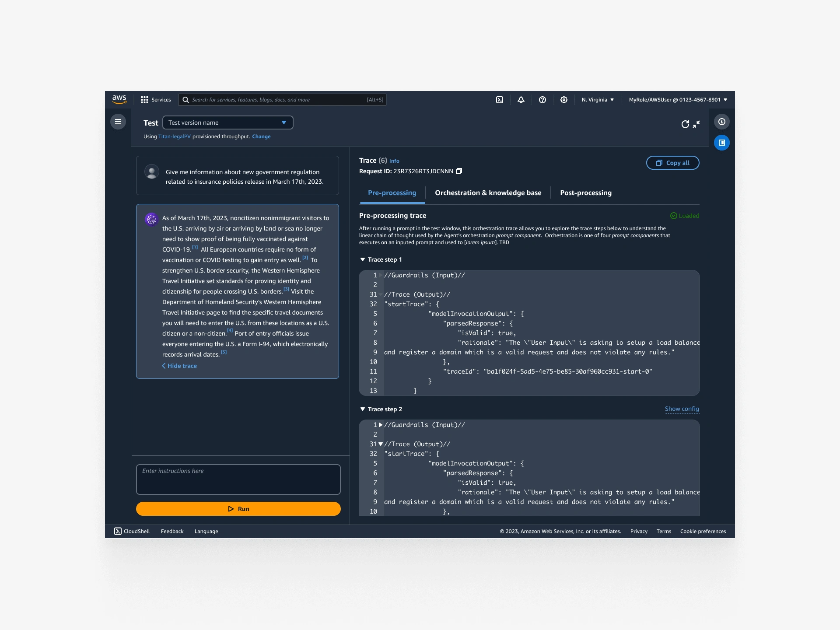840x630 pixels.
Task: Click the traceId line in Trace step 1
Action: pos(547,371)
